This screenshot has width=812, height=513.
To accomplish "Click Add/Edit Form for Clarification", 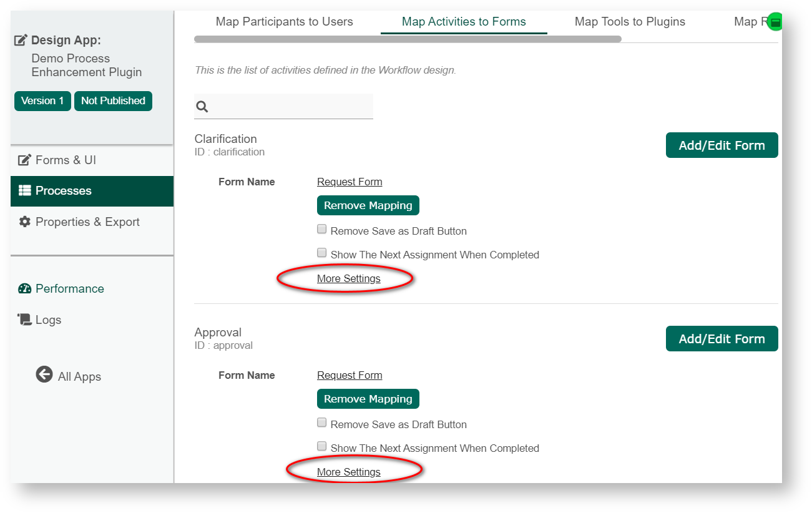I will click(x=722, y=145).
